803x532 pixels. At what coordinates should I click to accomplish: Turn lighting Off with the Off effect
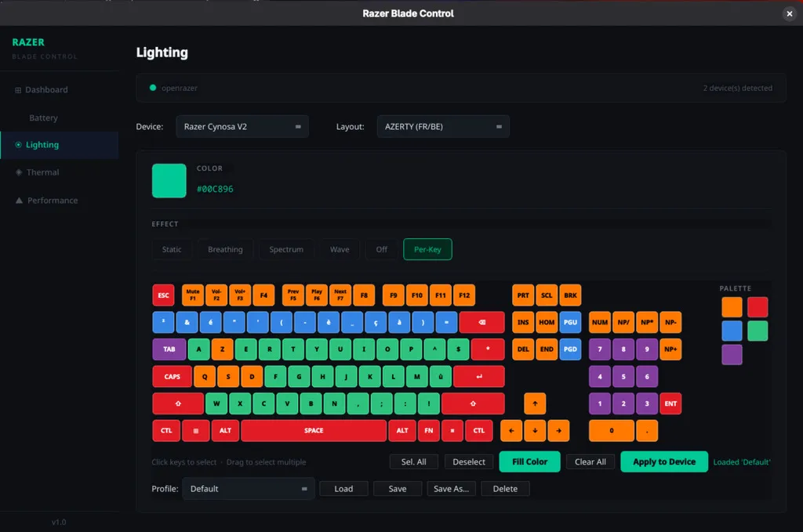[x=382, y=249]
